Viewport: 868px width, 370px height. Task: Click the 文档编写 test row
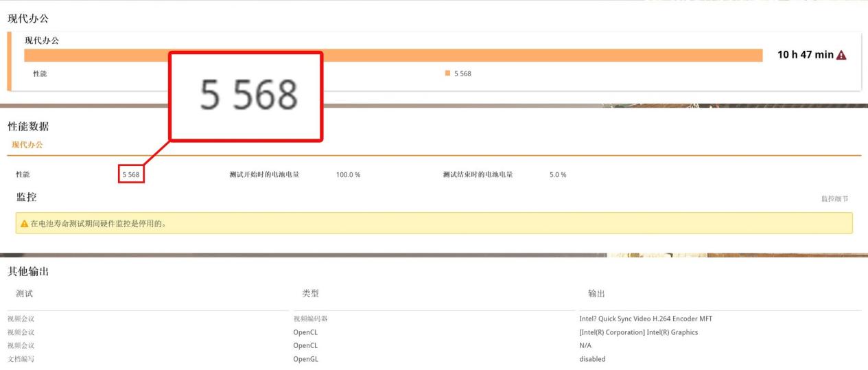(x=21, y=359)
